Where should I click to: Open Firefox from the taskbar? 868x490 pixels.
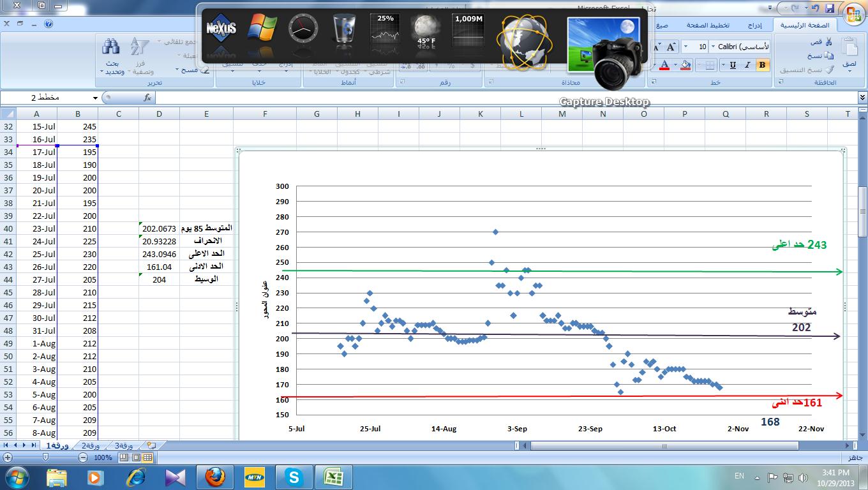click(215, 477)
